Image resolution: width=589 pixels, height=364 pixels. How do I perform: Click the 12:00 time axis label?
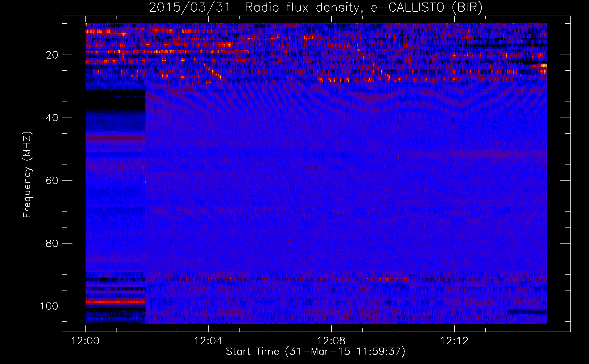point(86,341)
